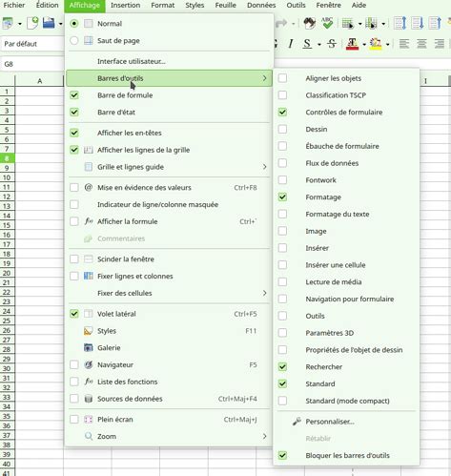Viewport: 451px width, 476px height.
Task: Click the Mise en évidence @ icon
Action: [x=88, y=188]
